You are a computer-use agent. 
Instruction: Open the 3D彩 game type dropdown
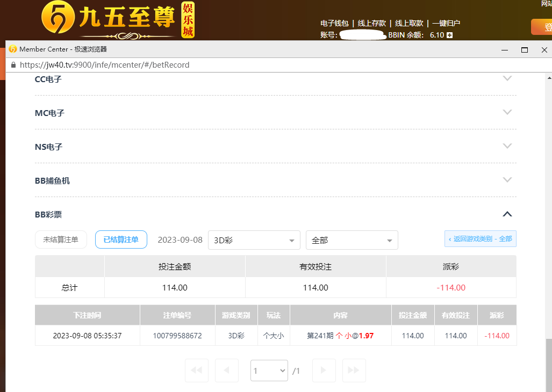tap(254, 240)
